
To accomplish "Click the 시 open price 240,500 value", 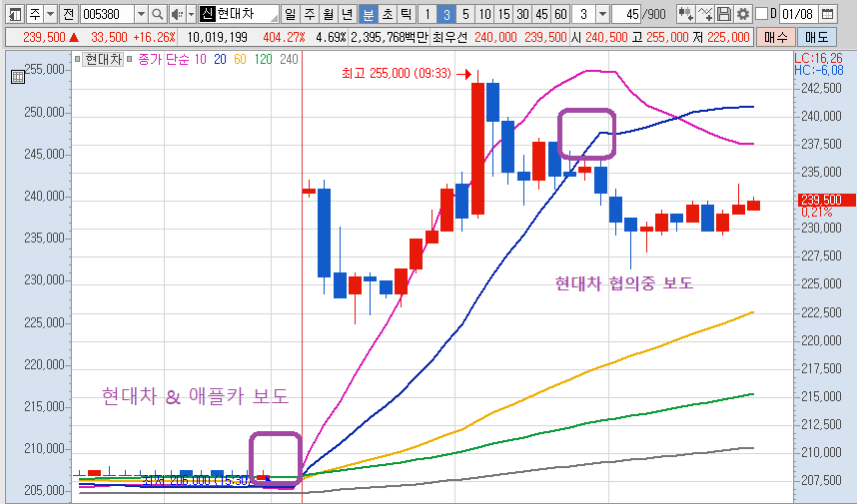I will (606, 37).
